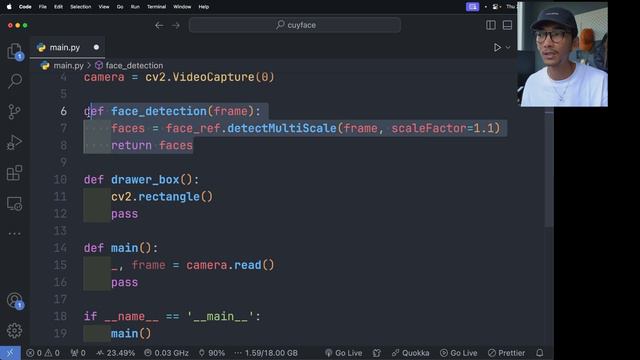Click main() call on line 19
The image size is (640, 360).
131,333
